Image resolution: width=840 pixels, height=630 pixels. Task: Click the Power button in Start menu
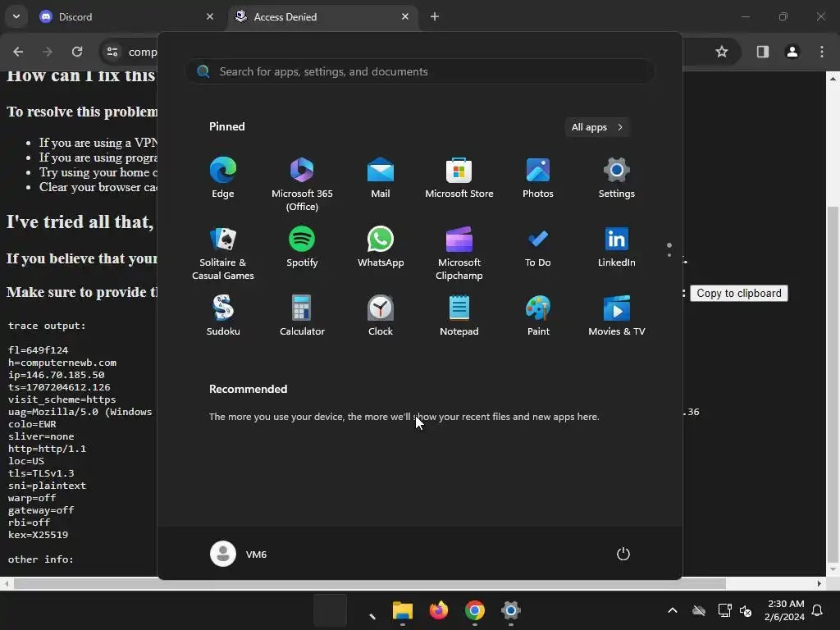[x=623, y=554]
